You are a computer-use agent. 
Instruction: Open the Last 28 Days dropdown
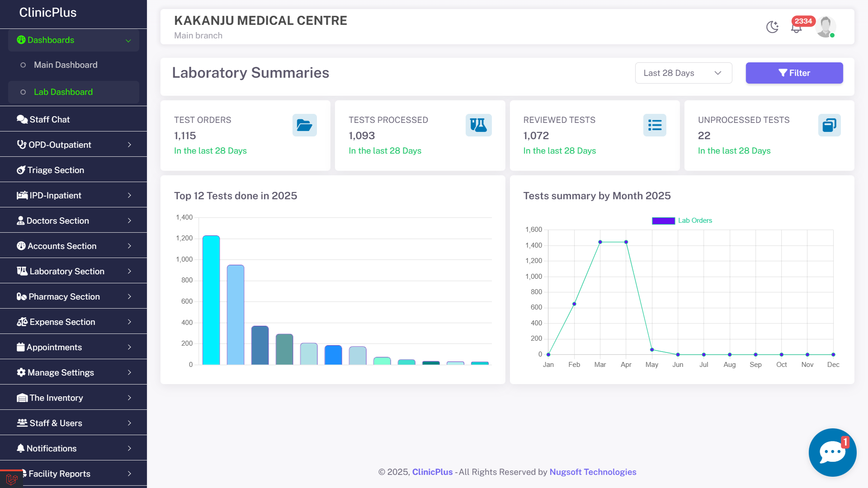[x=683, y=73]
